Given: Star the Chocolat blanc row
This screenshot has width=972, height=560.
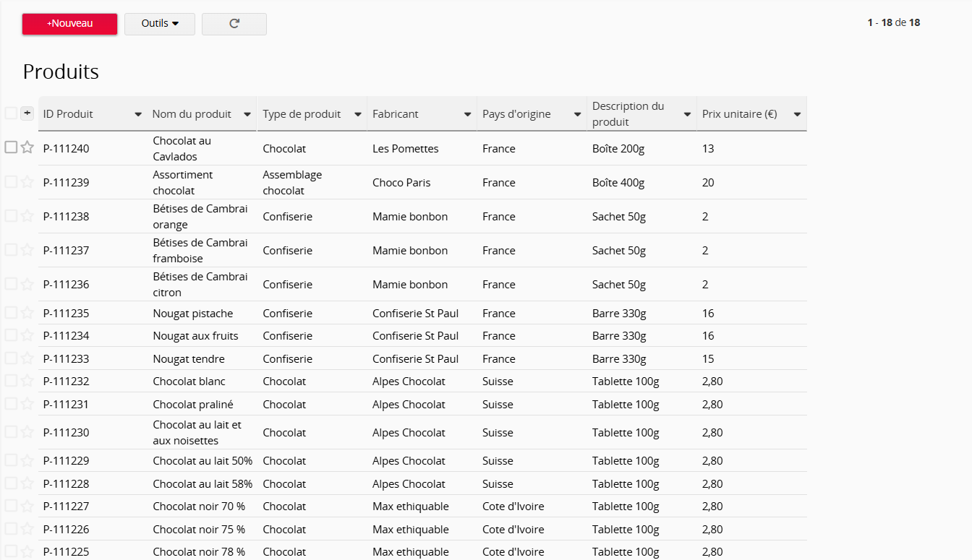Looking at the screenshot, I should coord(27,381).
